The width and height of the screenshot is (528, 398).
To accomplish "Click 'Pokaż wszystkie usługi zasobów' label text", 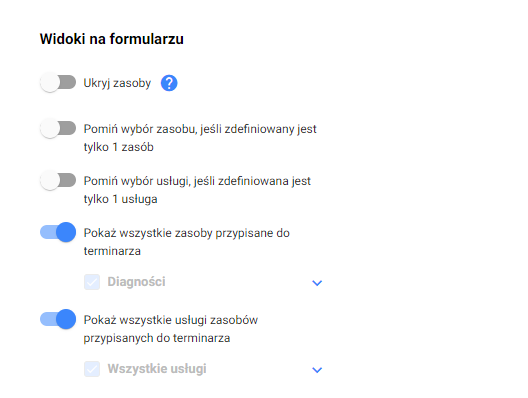I will coord(171,320).
